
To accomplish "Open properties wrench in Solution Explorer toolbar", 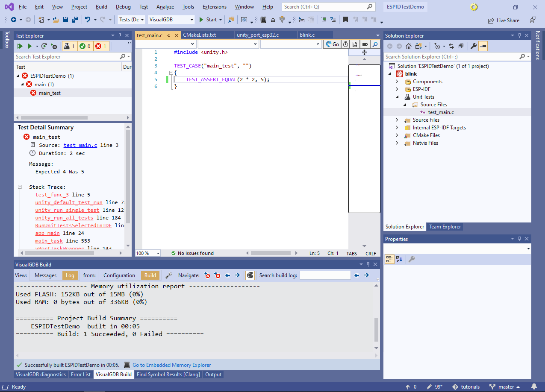I will (x=474, y=46).
